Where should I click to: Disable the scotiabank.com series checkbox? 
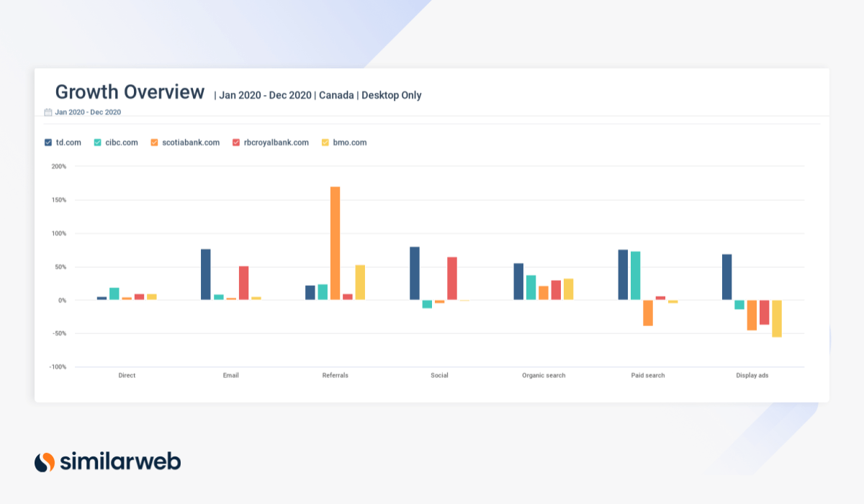point(154,143)
